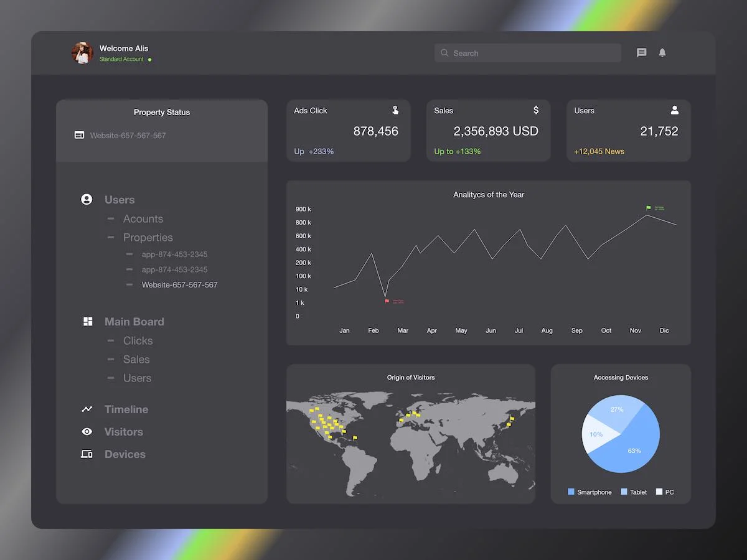
Task: Open the notifications bell icon
Action: click(662, 53)
